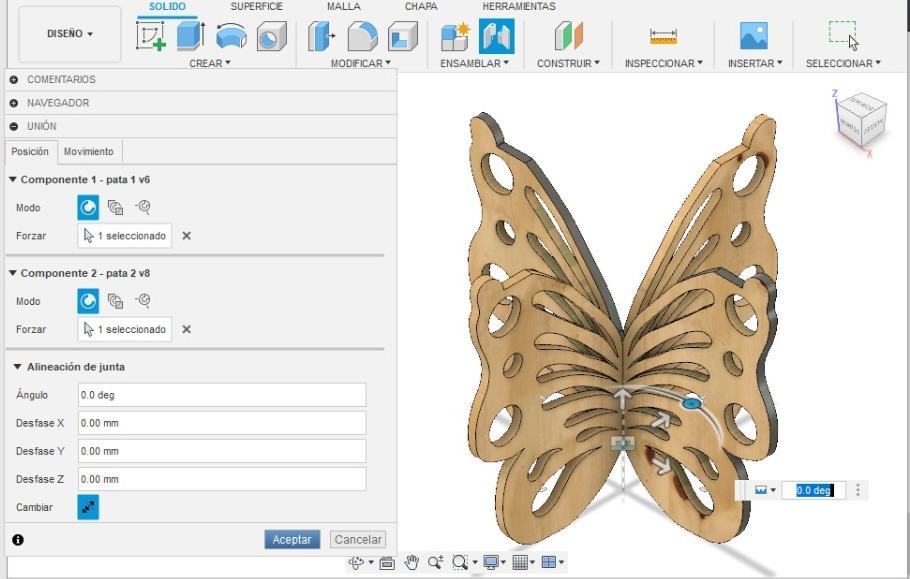
Task: Click the ViewCube orientation widget
Action: point(862,120)
